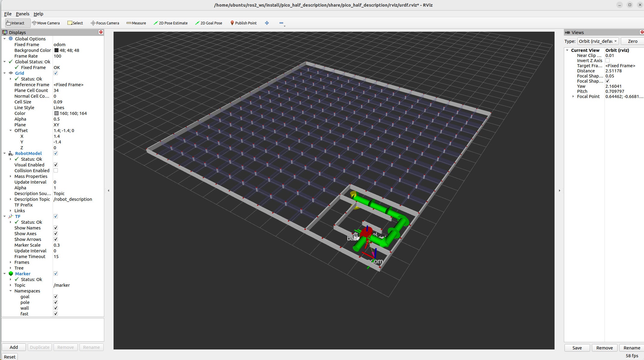644x360 pixels.
Task: Click the Background Color swatch
Action: click(x=56, y=50)
